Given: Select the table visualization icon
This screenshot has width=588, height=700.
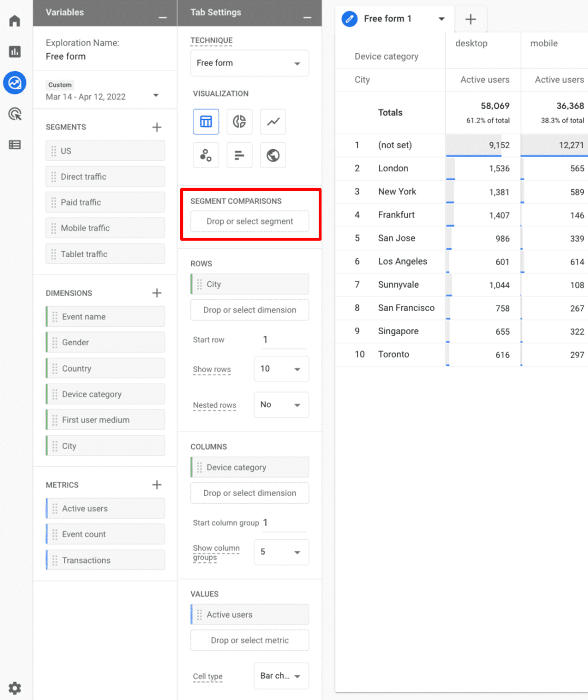Looking at the screenshot, I should coord(205,122).
